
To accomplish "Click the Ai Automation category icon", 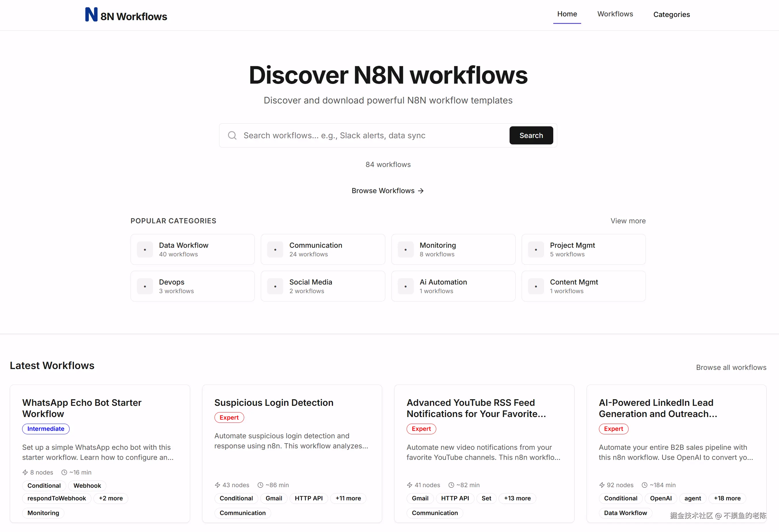I will 405,287.
